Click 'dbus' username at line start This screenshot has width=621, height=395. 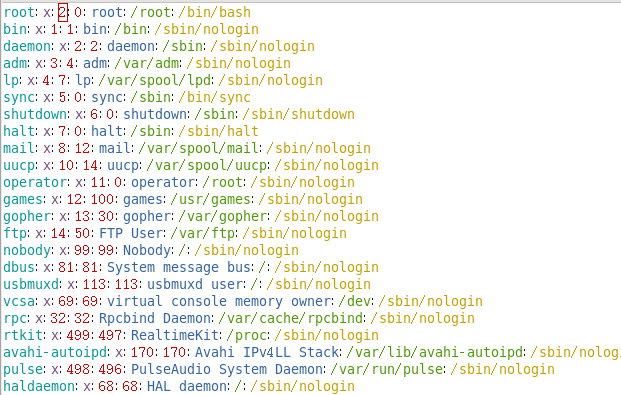coord(19,267)
